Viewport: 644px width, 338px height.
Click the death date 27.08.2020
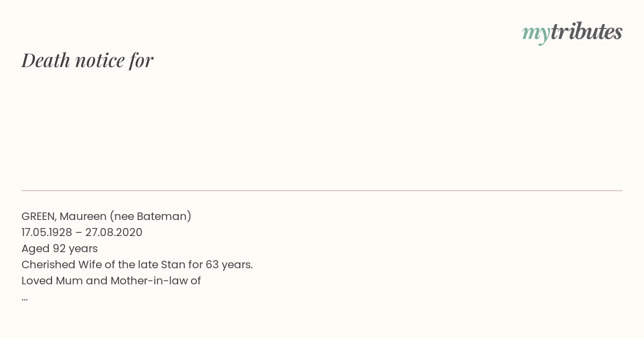tap(114, 232)
